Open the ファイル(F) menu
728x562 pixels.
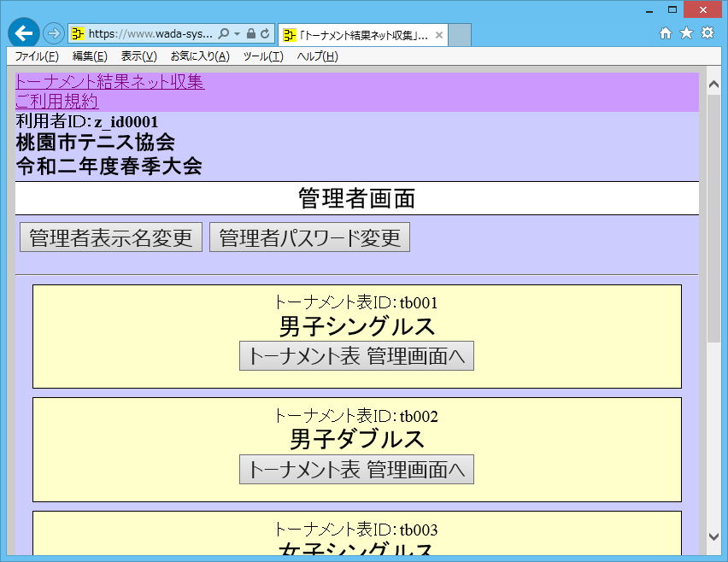tap(37, 56)
